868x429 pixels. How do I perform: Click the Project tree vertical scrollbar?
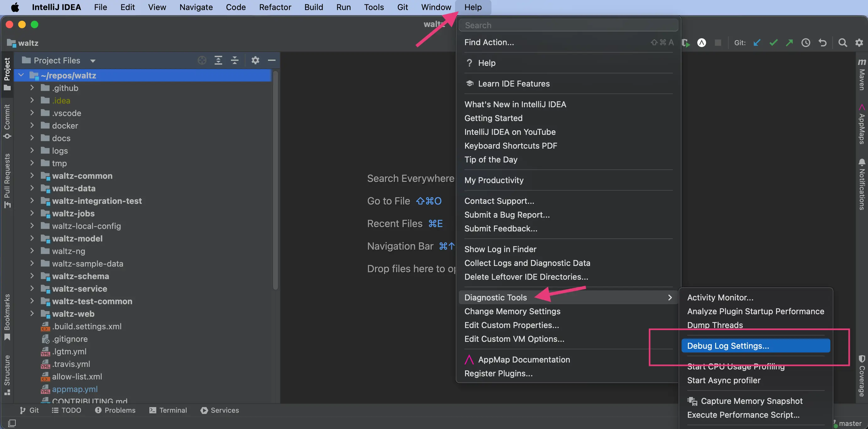275,180
